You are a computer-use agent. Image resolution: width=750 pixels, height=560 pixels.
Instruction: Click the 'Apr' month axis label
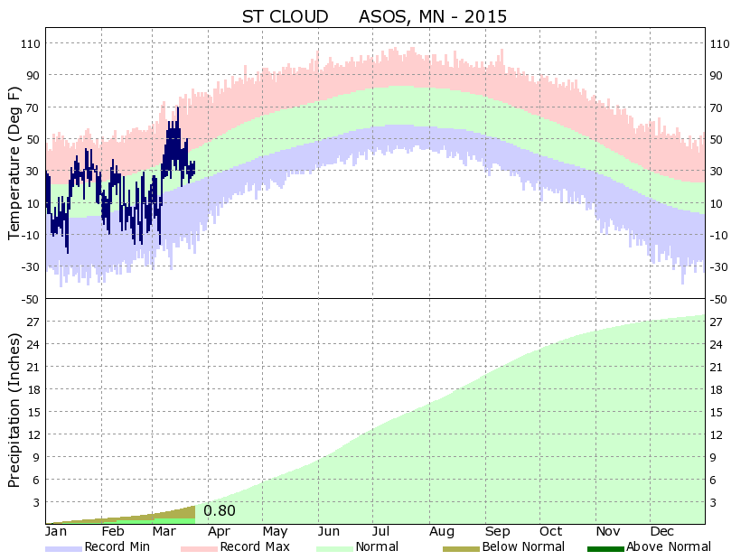[x=219, y=531]
